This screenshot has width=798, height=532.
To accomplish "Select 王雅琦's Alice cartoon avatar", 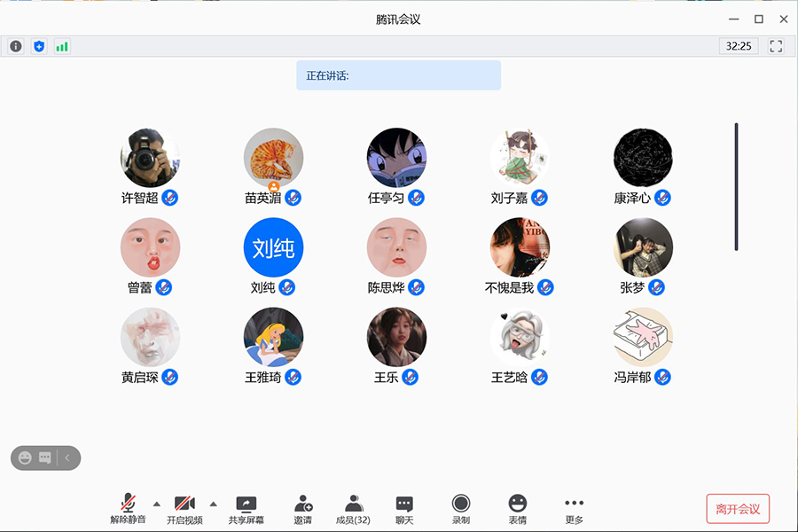I will [x=273, y=337].
